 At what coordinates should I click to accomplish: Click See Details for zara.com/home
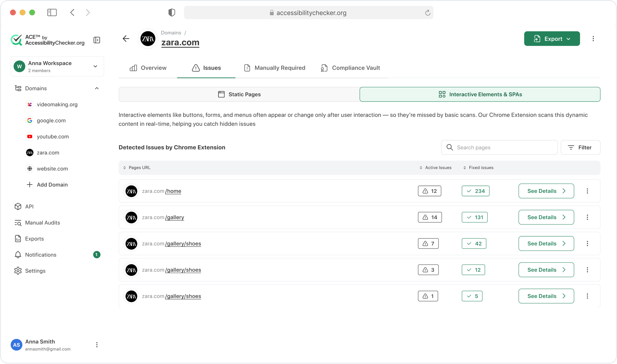tap(546, 191)
